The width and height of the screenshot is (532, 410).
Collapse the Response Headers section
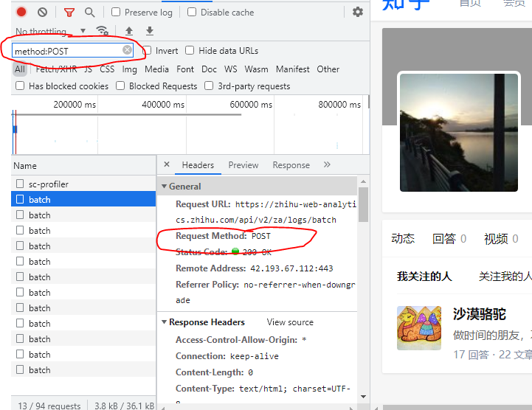(x=165, y=322)
